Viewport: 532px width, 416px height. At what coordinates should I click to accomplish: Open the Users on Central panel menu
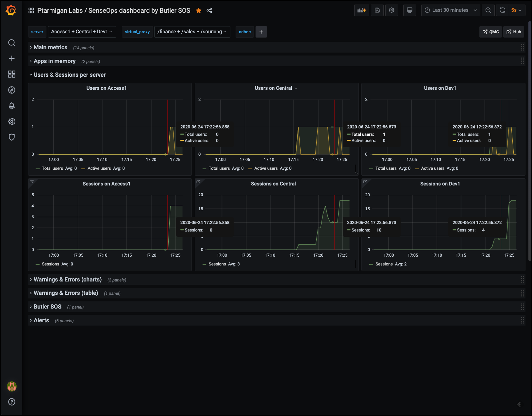click(x=276, y=88)
